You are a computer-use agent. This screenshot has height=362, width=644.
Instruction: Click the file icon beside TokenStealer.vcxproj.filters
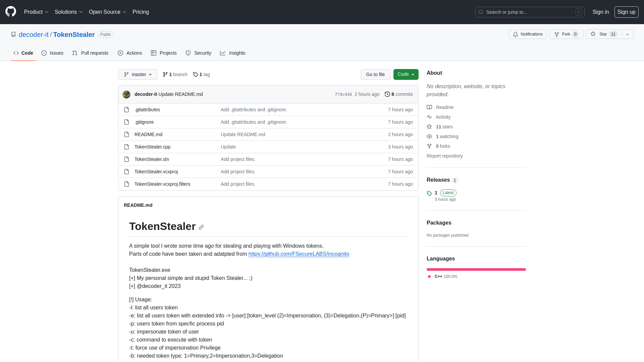(x=126, y=184)
